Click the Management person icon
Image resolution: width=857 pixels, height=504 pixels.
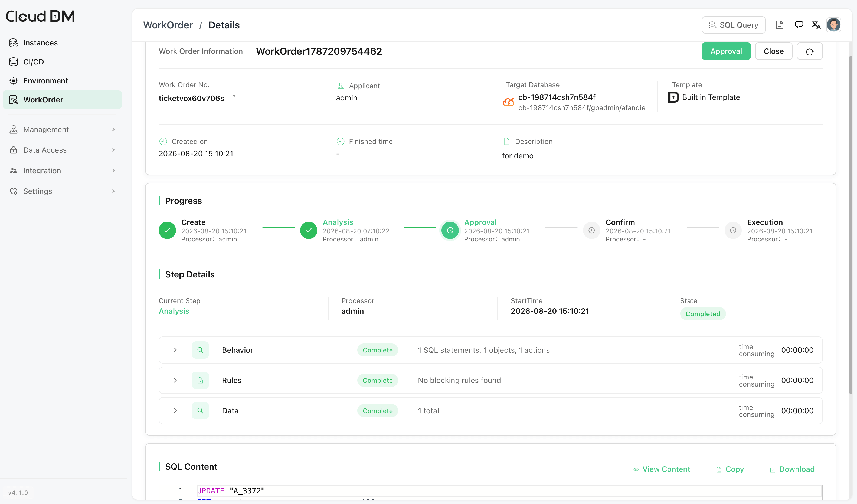[14, 129]
